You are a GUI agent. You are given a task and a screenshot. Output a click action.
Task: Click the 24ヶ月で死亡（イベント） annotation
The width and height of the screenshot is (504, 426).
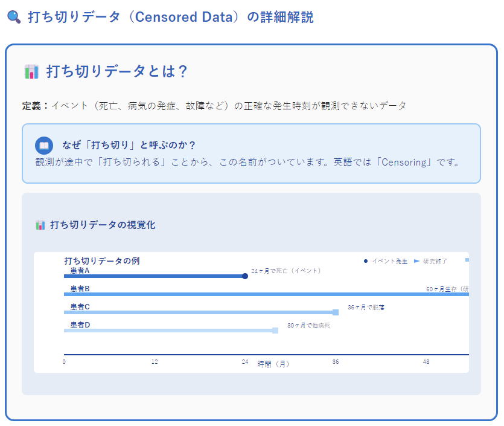point(285,271)
